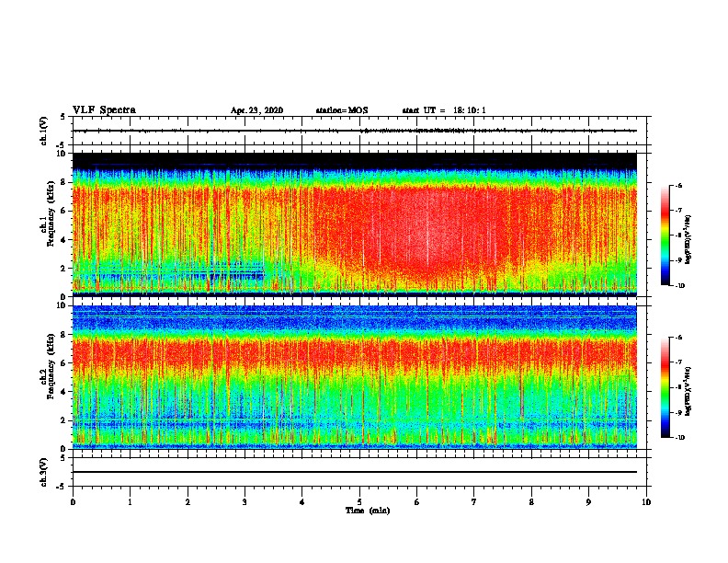
Task: Click time axis tick label "0"
Action: [x=73, y=502]
